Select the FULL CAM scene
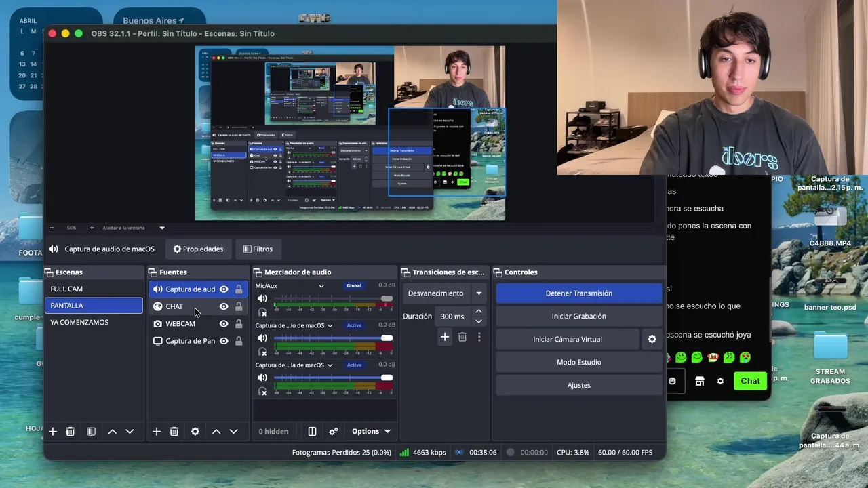The width and height of the screenshot is (868, 488). [94, 289]
